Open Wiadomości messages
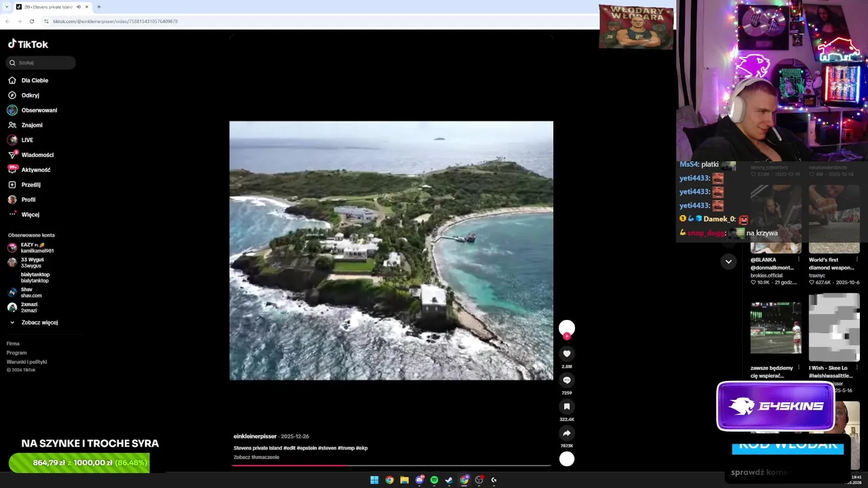The height and width of the screenshot is (488, 868). 31,155
